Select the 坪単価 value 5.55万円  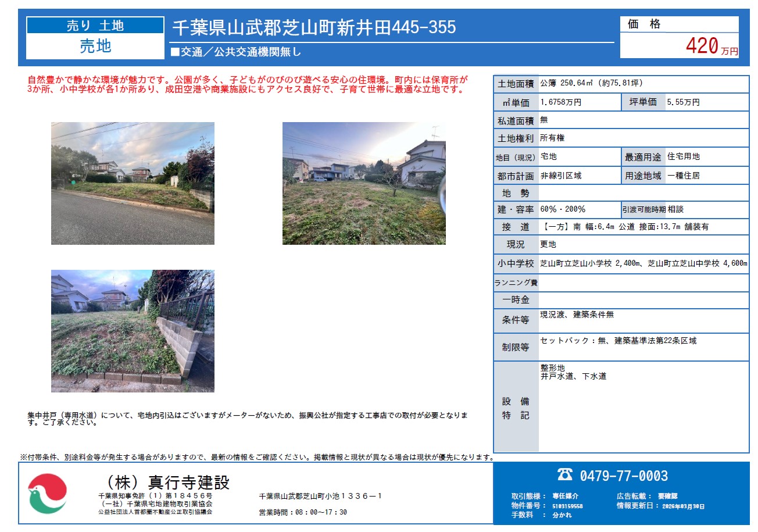[684, 102]
